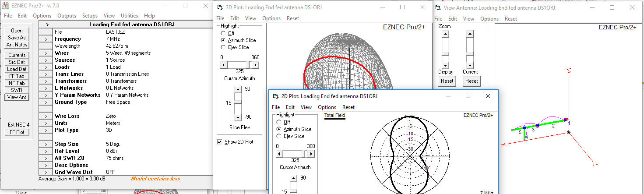Click Reset under Current zoom
This screenshot has width=644, height=194.
472,81
